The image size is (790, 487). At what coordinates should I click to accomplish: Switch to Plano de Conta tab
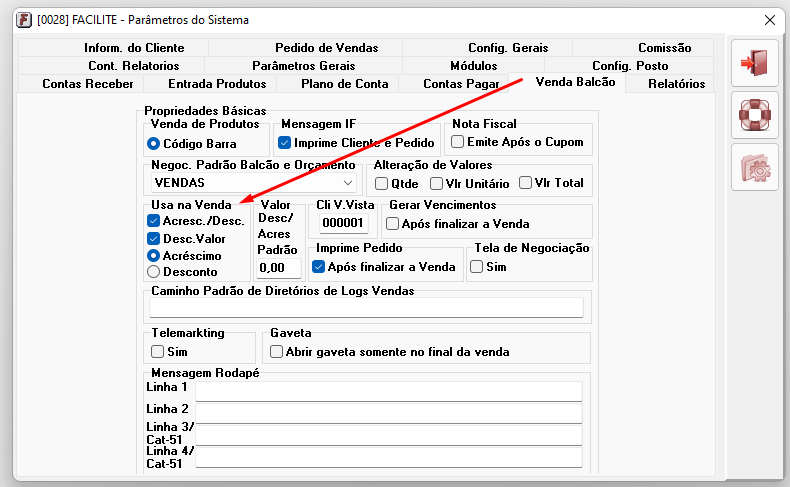(338, 84)
